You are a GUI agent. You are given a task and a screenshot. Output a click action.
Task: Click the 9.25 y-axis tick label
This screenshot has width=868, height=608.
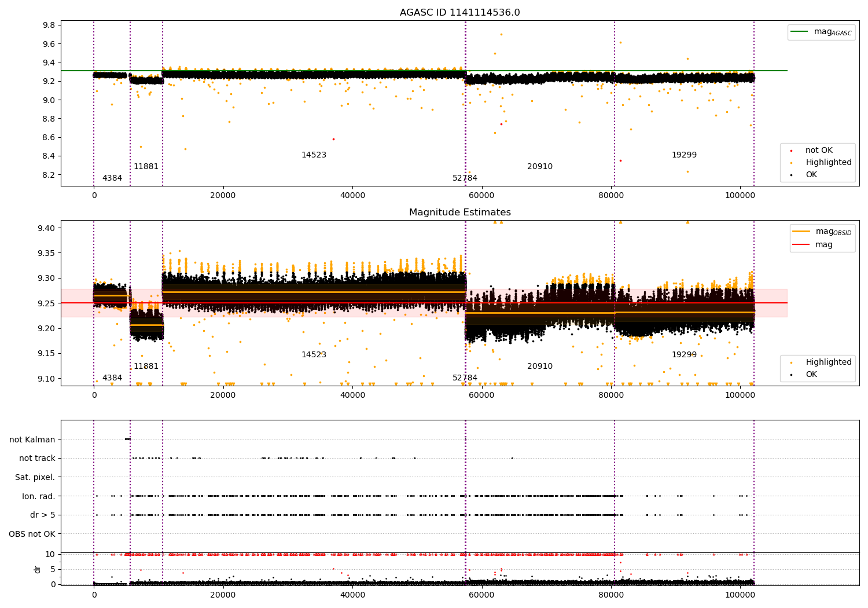tap(47, 303)
